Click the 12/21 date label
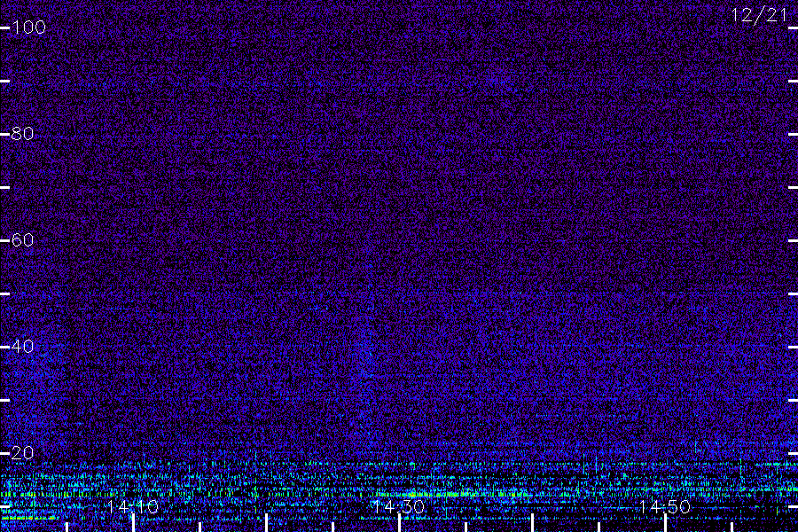Viewport: 798px width, 532px height. click(x=759, y=15)
